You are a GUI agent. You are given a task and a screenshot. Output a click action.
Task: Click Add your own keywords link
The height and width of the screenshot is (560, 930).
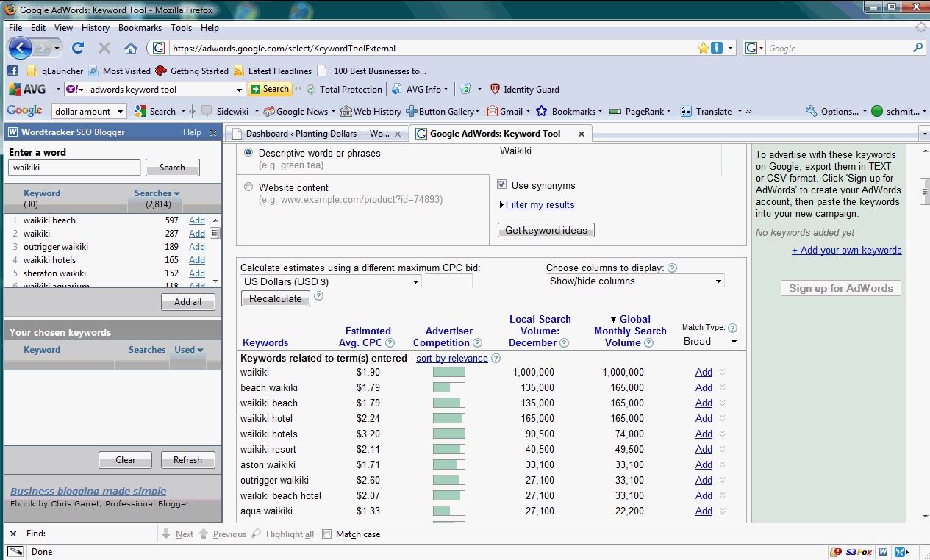click(847, 250)
